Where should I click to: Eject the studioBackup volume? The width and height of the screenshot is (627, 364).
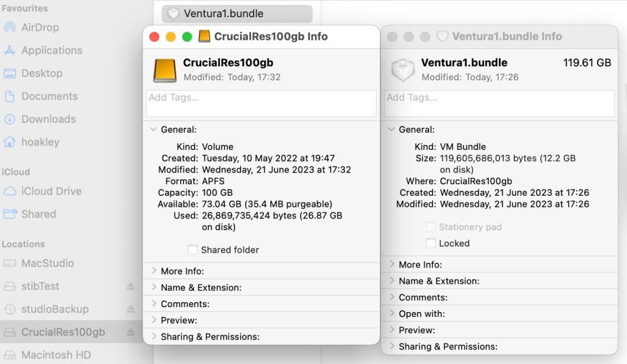[130, 309]
